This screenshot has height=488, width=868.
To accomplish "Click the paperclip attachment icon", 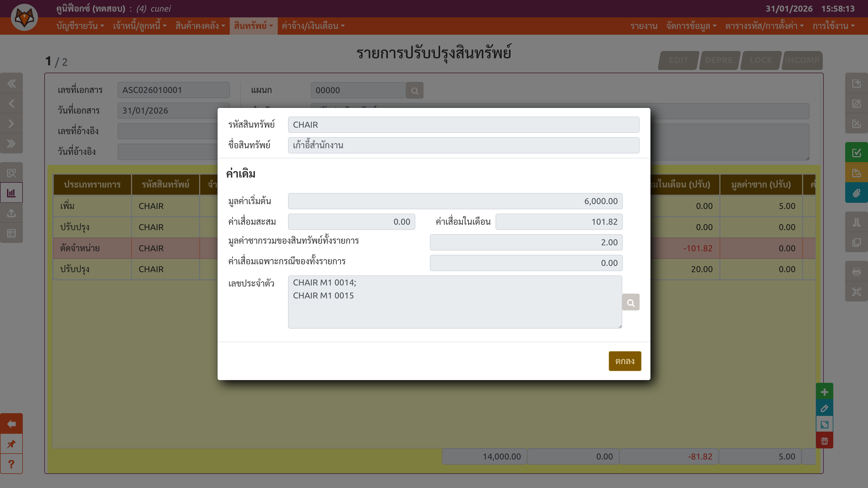I will click(x=856, y=193).
